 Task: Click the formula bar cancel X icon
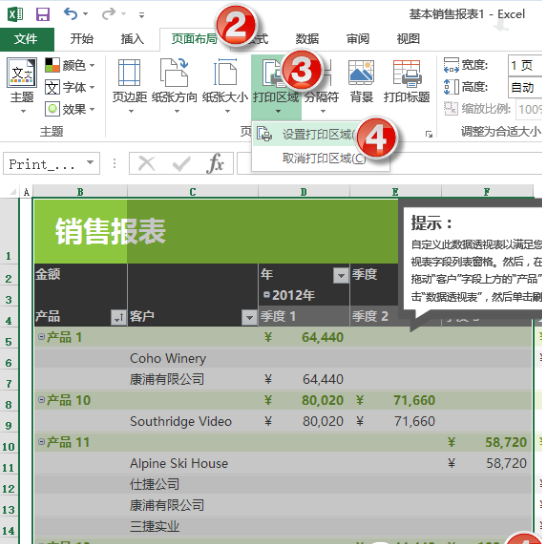[x=146, y=163]
